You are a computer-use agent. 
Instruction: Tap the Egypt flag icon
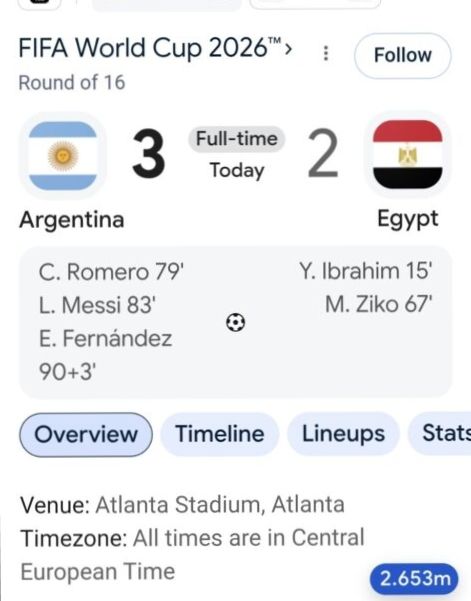pyautogui.click(x=407, y=154)
